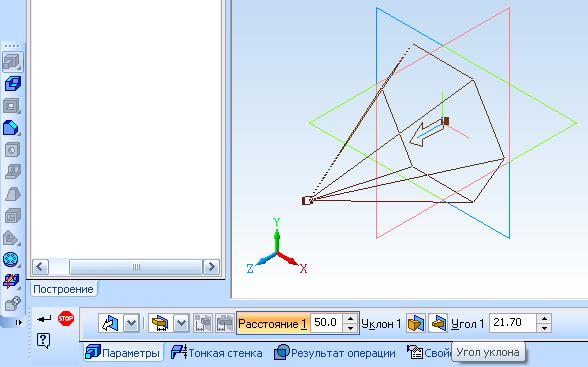Open the extrusion method dropdown

tap(181, 323)
